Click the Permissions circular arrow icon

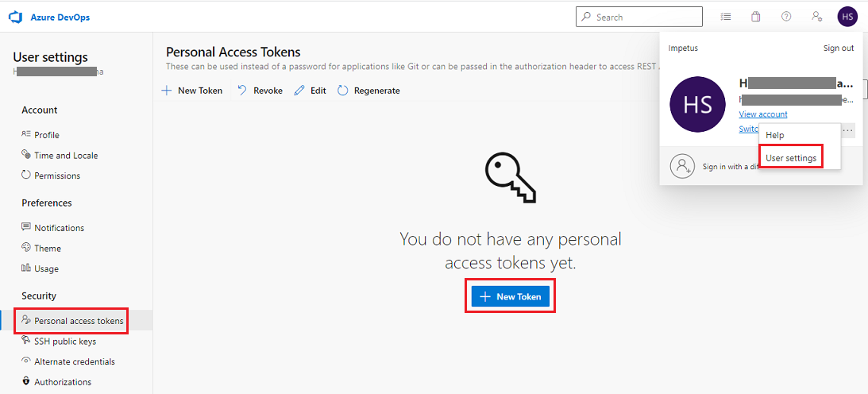tap(25, 175)
